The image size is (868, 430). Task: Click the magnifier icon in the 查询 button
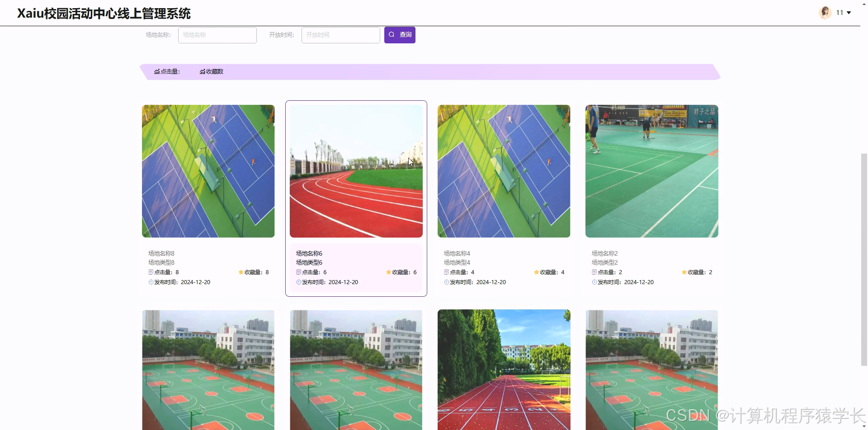(392, 34)
